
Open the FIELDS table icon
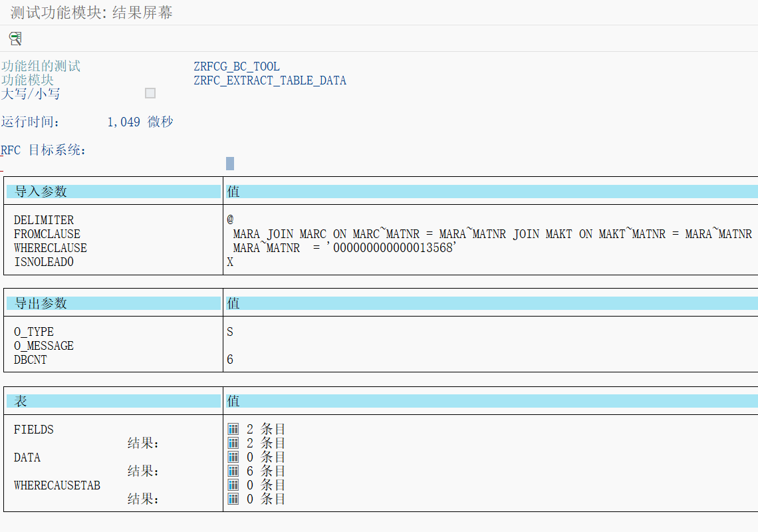tap(233, 428)
